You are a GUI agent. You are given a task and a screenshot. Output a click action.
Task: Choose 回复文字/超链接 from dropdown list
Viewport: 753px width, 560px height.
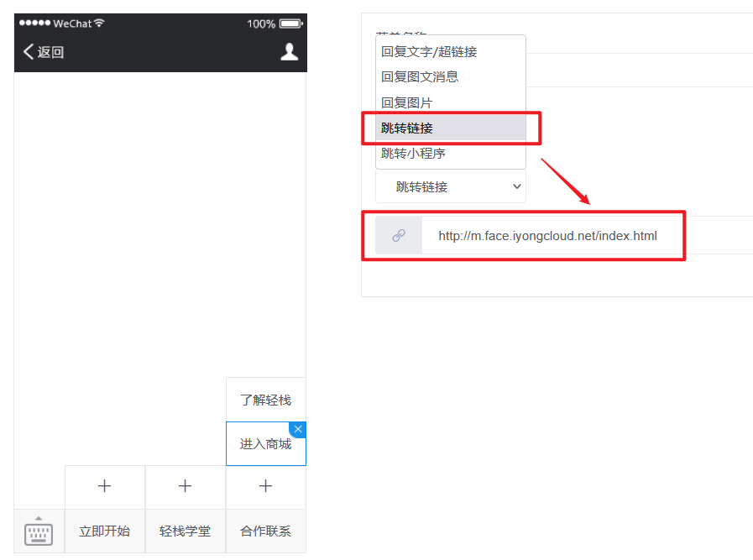click(x=451, y=51)
